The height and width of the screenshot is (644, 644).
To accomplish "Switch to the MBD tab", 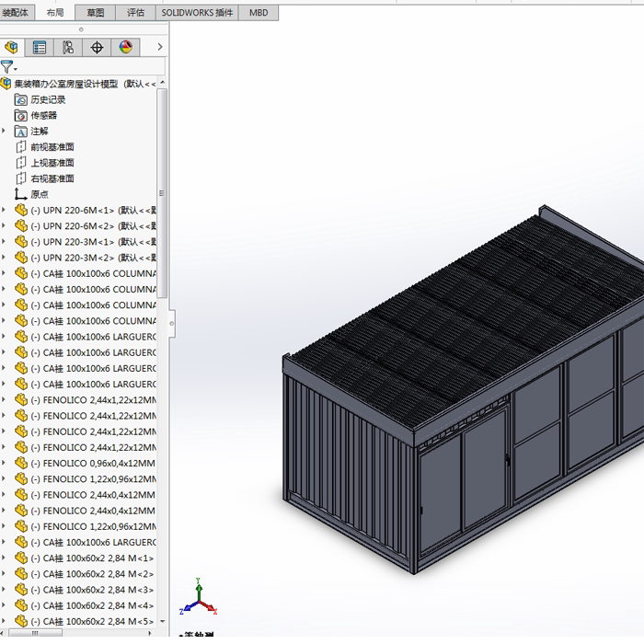I will 259,13.
